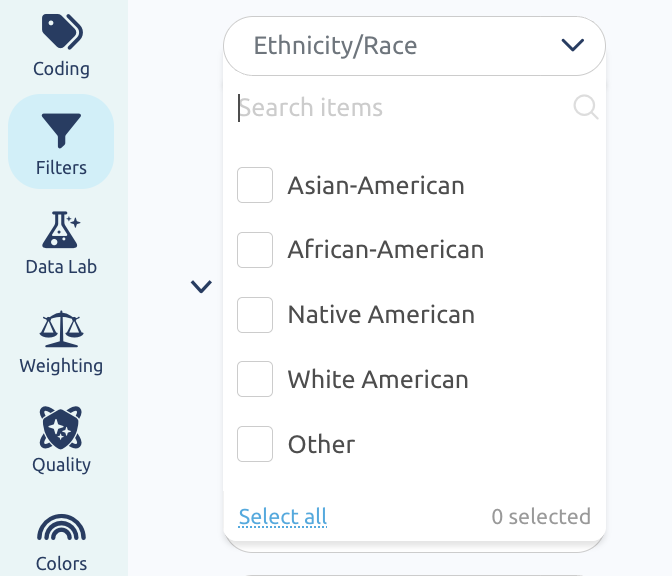The image size is (672, 576).
Task: Expand the chevron left of the list
Action: tap(201, 287)
